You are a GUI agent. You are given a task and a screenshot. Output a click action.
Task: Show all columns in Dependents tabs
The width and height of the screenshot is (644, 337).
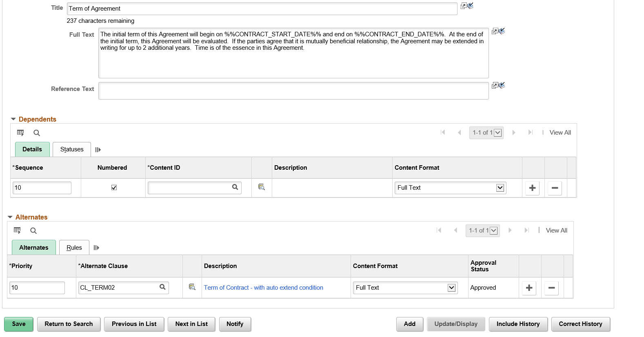coord(98,150)
